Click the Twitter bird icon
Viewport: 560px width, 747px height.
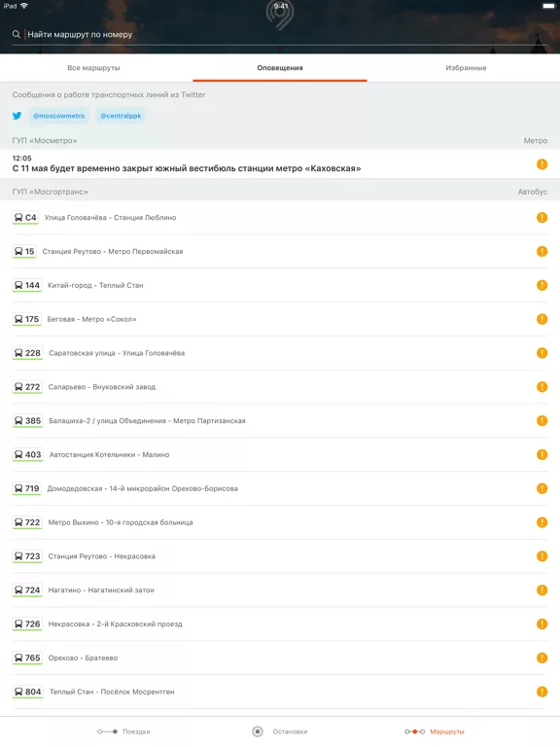point(17,116)
